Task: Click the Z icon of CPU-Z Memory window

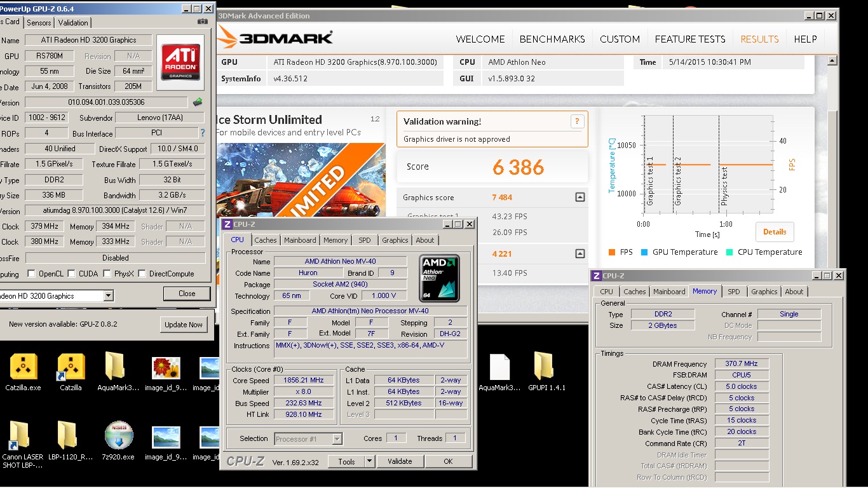Action: tap(596, 276)
